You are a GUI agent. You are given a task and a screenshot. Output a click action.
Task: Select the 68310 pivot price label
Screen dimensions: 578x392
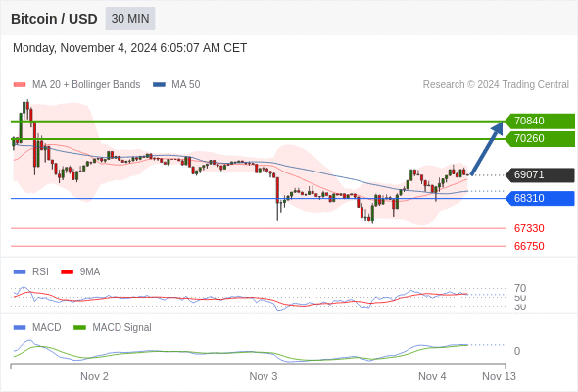coord(540,198)
